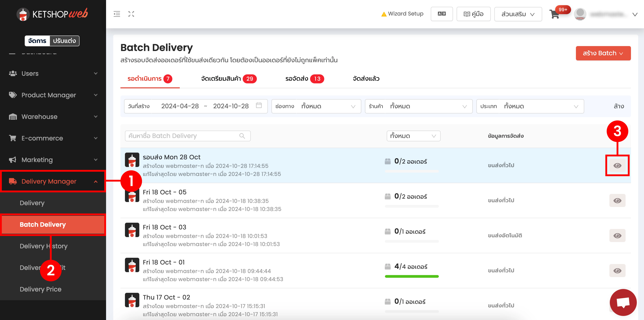The height and width of the screenshot is (320, 644).
Task: Select the รอดำเนินการ tab
Action: [150, 79]
